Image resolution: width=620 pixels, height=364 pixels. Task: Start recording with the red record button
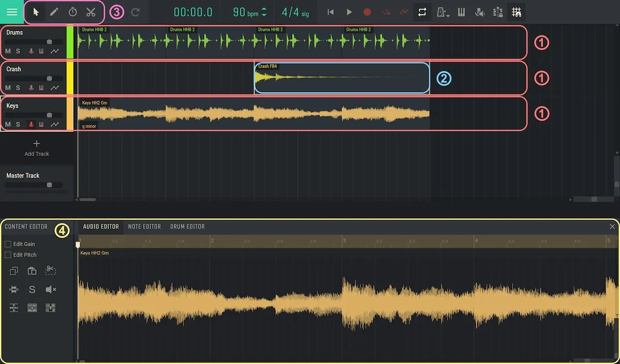point(367,12)
